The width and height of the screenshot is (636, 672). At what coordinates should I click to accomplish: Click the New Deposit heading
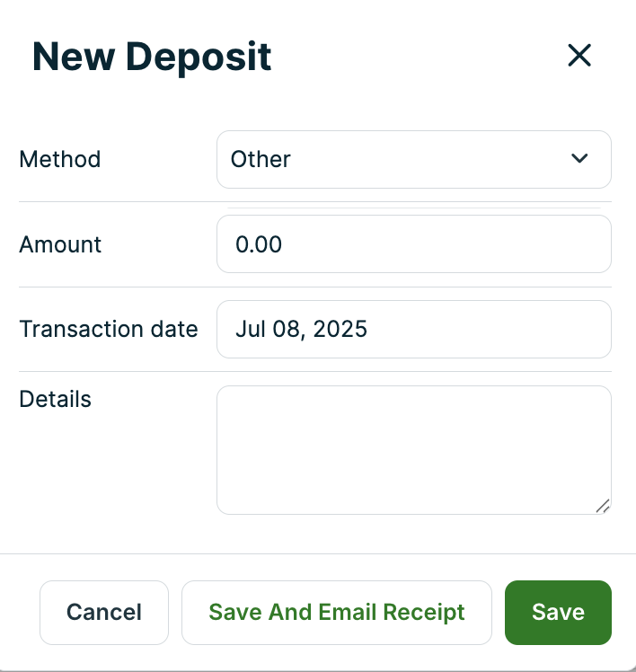point(152,57)
